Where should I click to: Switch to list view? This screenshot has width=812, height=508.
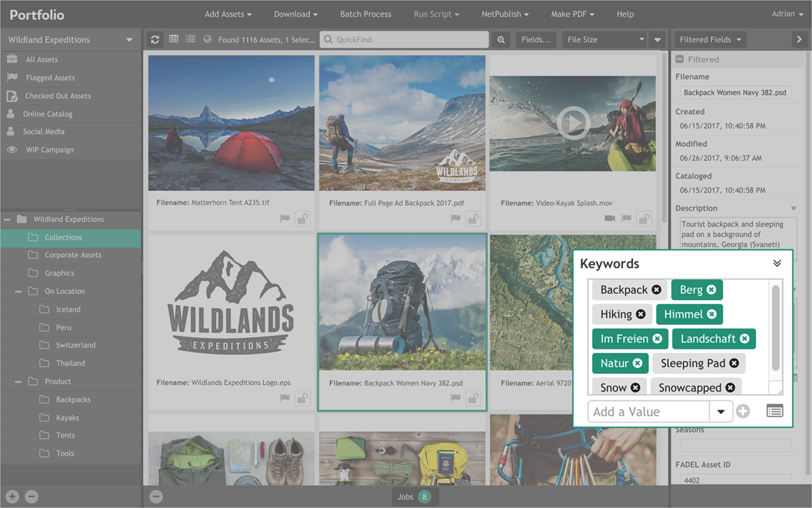coord(191,39)
